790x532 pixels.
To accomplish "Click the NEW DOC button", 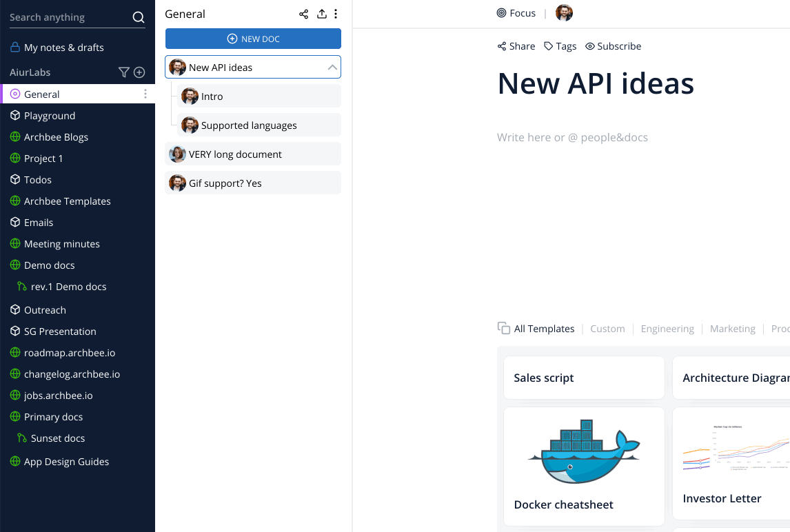I will click(x=253, y=39).
